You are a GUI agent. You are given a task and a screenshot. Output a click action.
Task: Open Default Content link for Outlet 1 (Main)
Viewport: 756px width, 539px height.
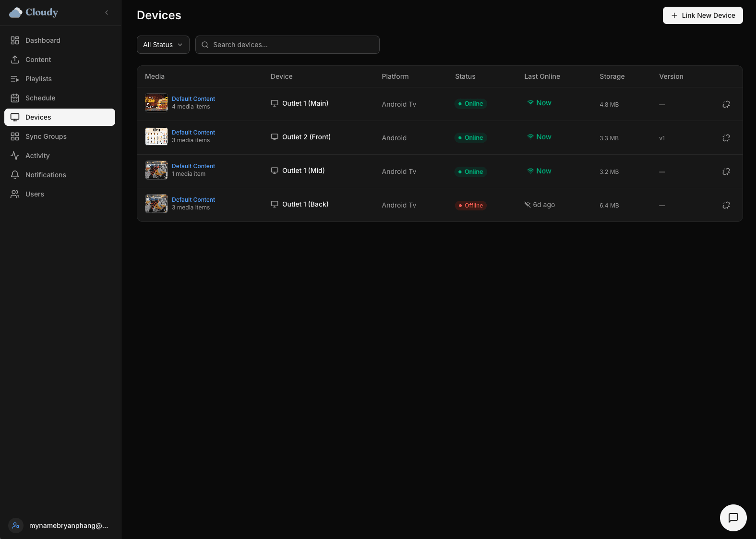193,99
